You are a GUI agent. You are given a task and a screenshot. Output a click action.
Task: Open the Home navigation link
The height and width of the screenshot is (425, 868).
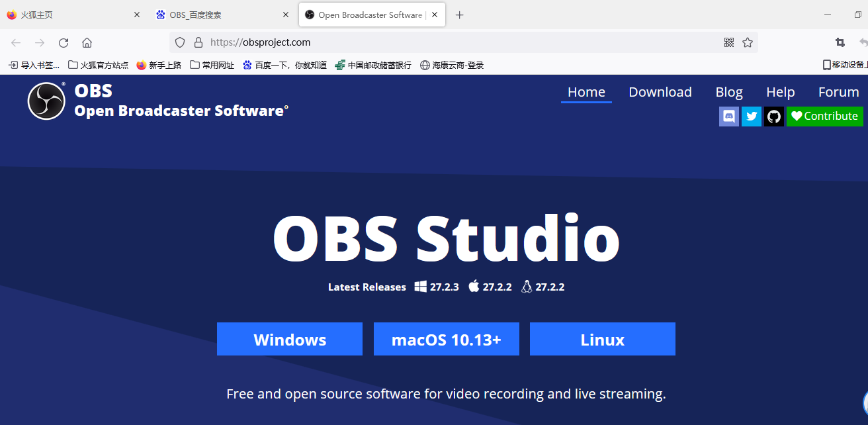pyautogui.click(x=586, y=92)
